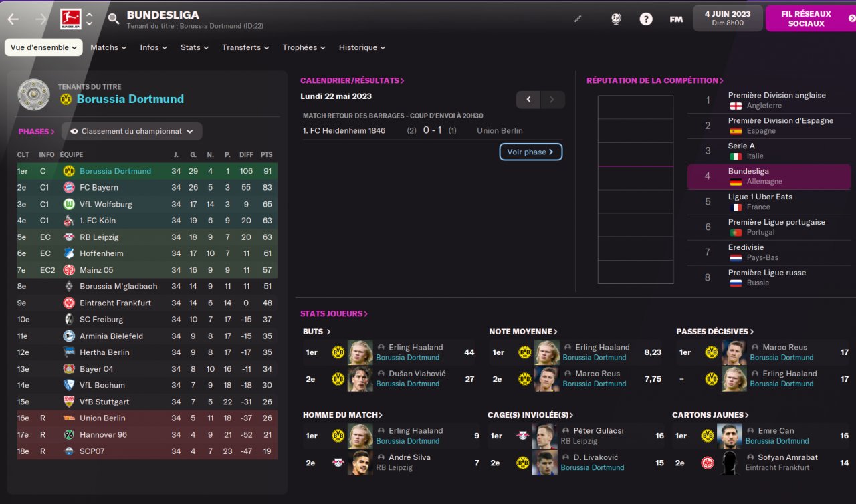Click Hoffenheim club badge

[68, 253]
